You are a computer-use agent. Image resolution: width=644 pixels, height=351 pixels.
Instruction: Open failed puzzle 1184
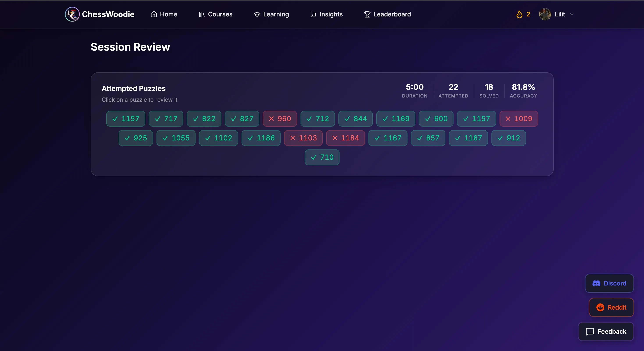[345, 138]
